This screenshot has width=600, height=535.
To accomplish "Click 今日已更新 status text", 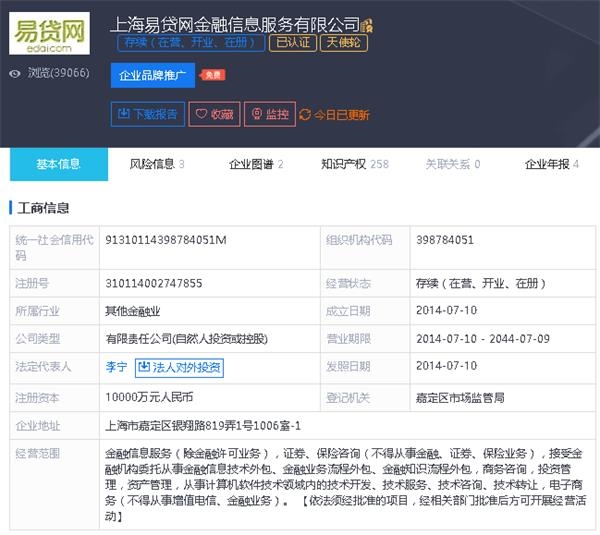I will coord(341,115).
